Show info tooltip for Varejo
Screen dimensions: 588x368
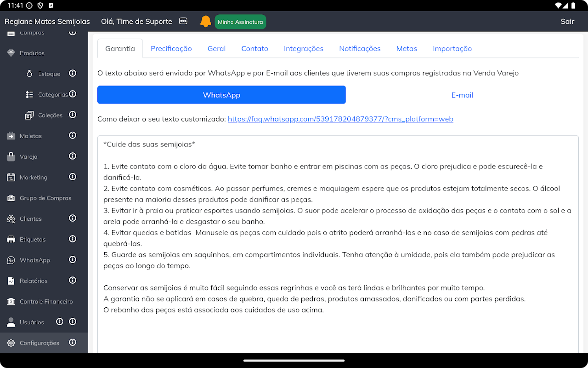[73, 156]
